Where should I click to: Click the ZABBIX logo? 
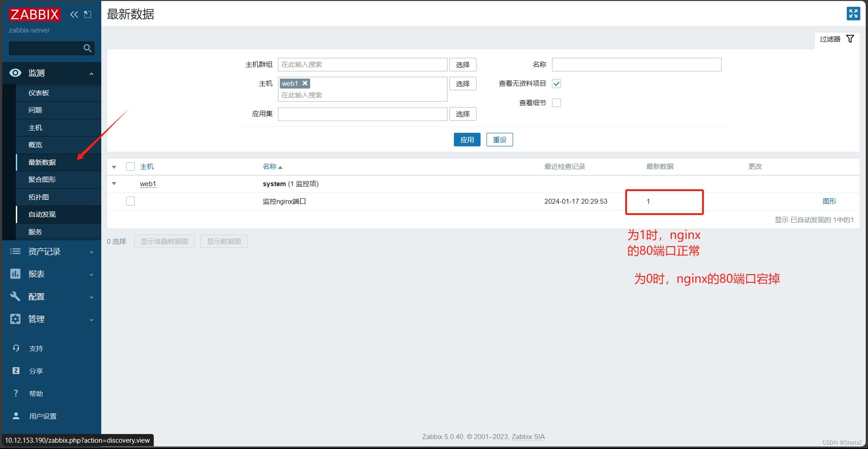pos(34,14)
